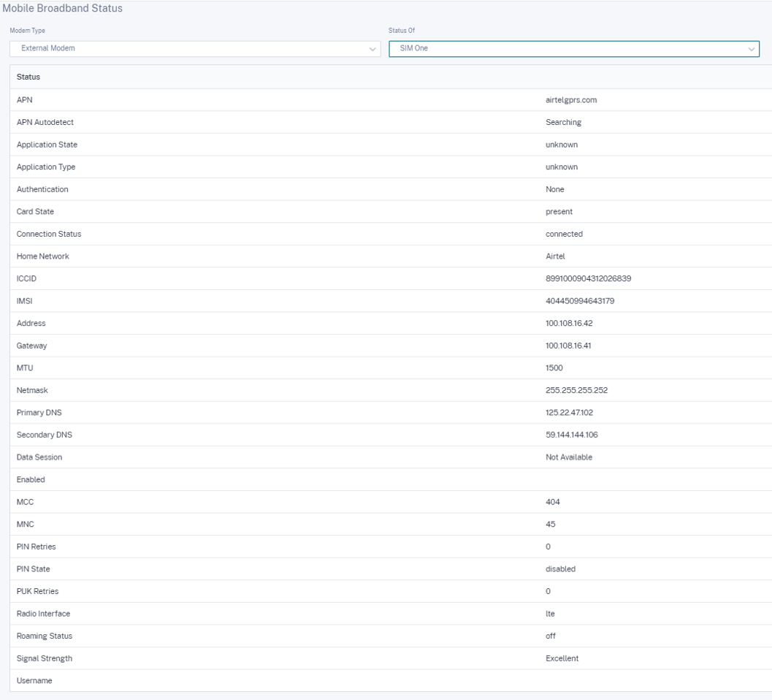772x700 pixels.
Task: Click the PIN Retries row label
Action: pos(36,547)
